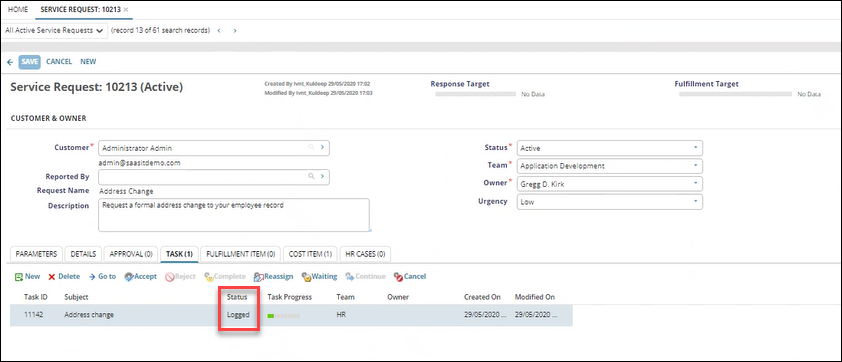The width and height of the screenshot is (842, 362).
Task: Open All Active Service Requests dropdown
Action: (x=54, y=31)
